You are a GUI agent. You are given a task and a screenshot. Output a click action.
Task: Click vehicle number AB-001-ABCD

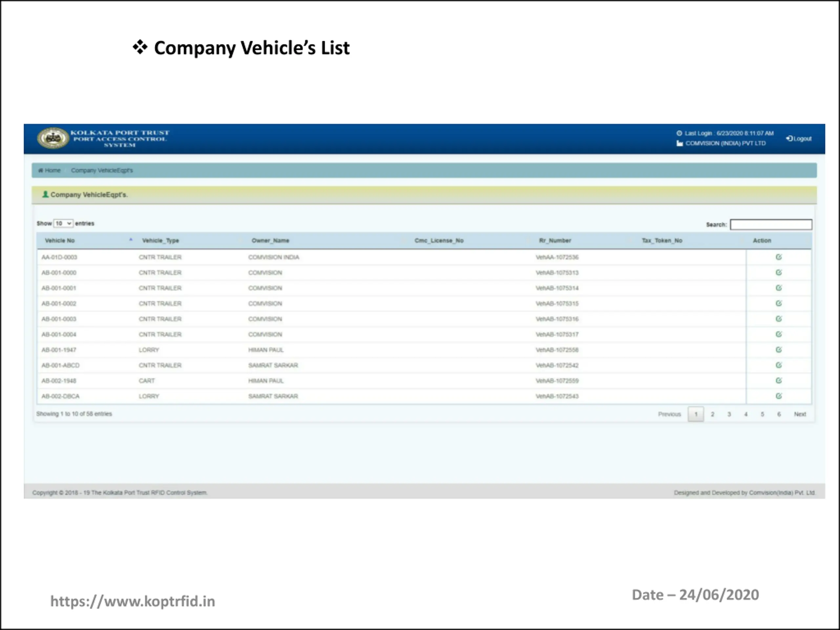pos(60,365)
